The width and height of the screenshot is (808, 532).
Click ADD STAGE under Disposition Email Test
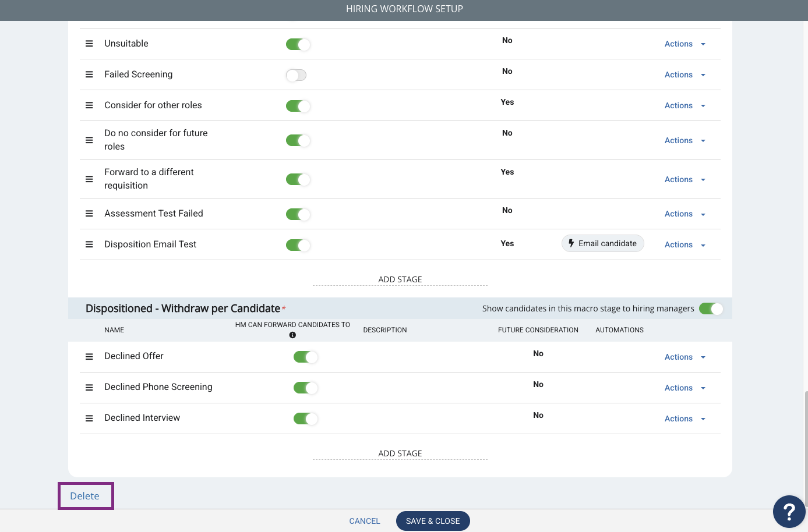pos(400,279)
